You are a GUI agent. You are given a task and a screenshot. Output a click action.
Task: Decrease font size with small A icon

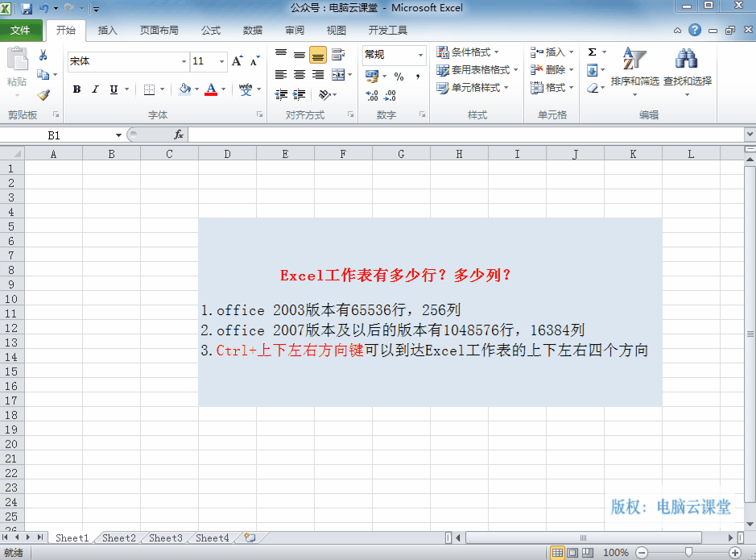point(254,60)
